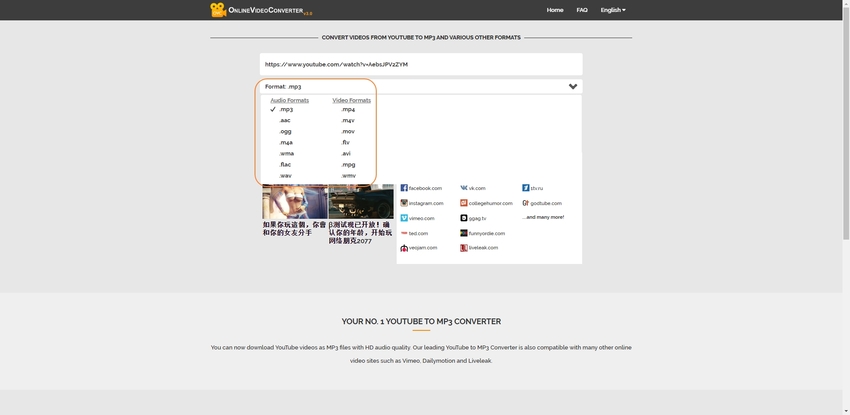The image size is (850, 415).
Task: Choose the .ogg audio format
Action: point(285,132)
